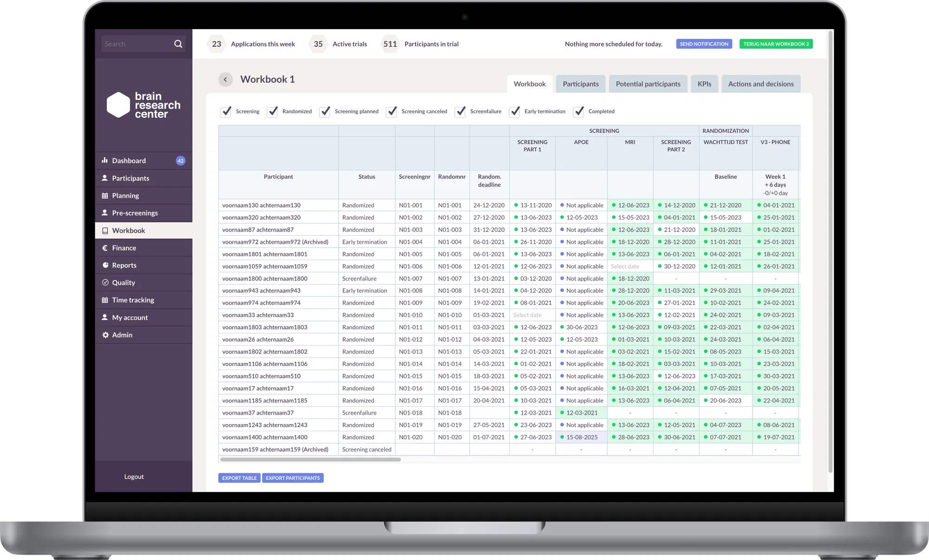The width and height of the screenshot is (929, 560).
Task: Open Dashboard in the sidebar menu
Action: tap(144, 161)
